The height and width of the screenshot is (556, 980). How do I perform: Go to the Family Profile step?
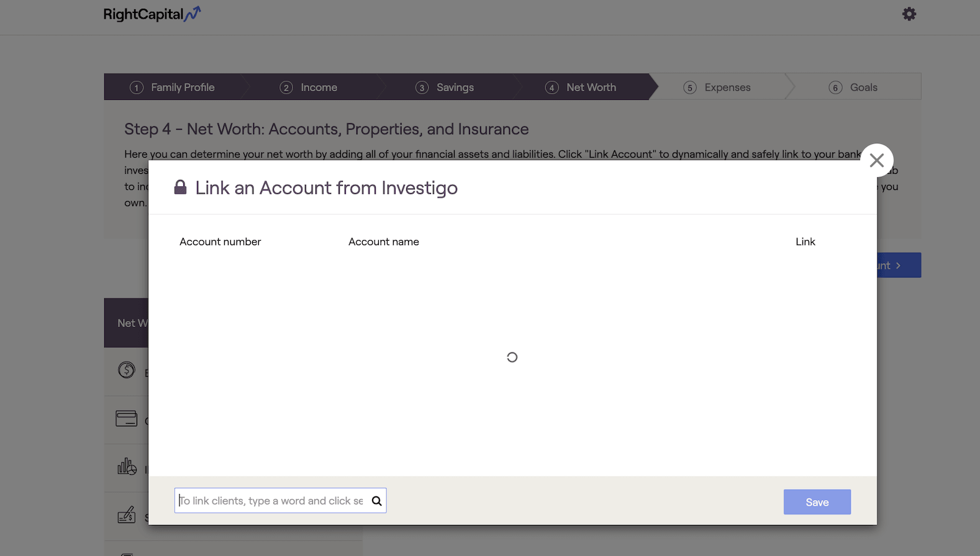point(172,87)
